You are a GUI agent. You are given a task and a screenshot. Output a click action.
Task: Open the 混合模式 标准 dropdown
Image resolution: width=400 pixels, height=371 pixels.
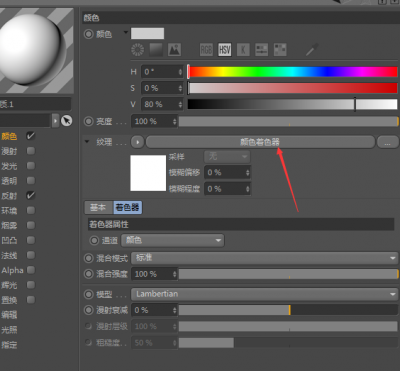(x=264, y=258)
